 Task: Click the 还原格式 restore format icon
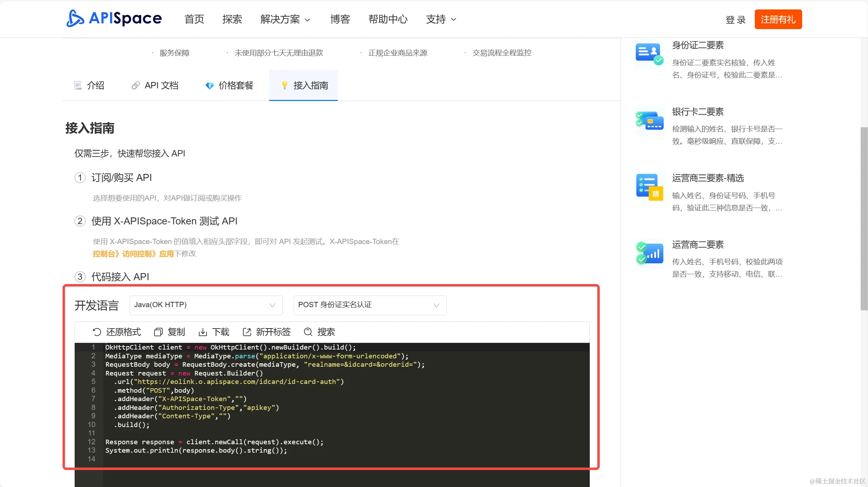[97, 332]
